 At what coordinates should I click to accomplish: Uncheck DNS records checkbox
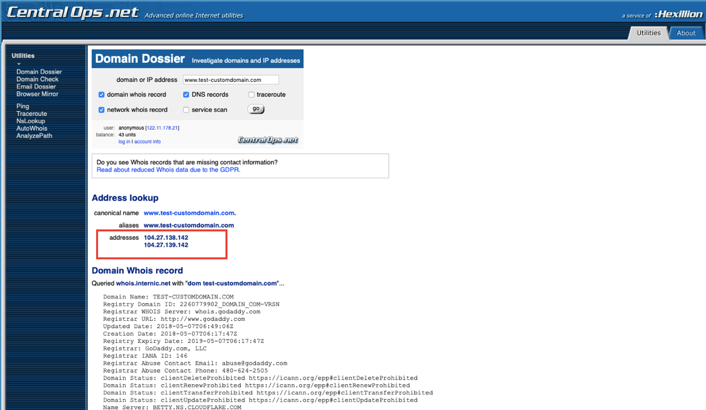(186, 95)
